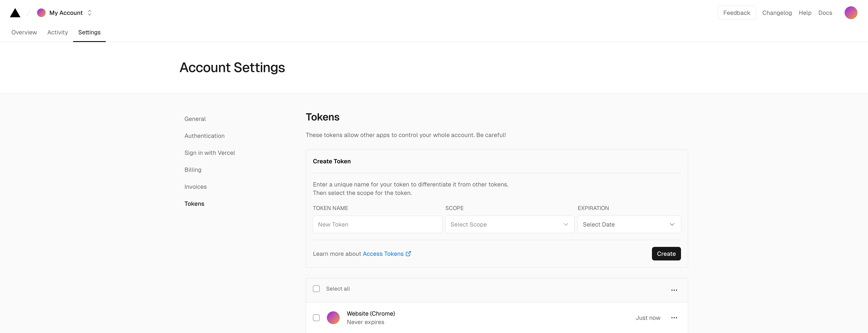Open the Select Scope dropdown

(x=509, y=224)
